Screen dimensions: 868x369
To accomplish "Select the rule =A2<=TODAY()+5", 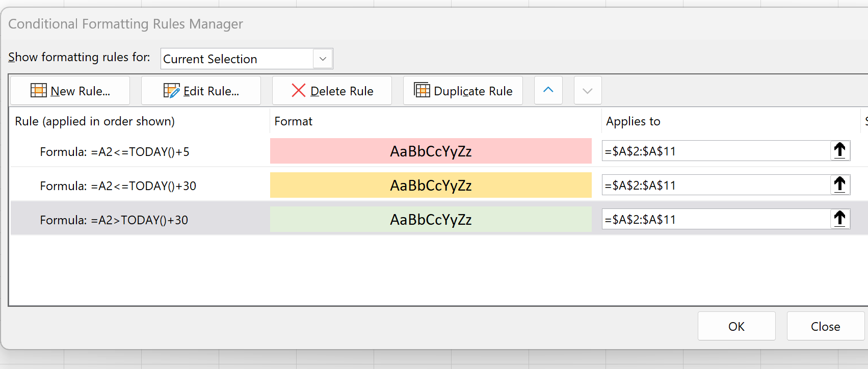I will (115, 152).
